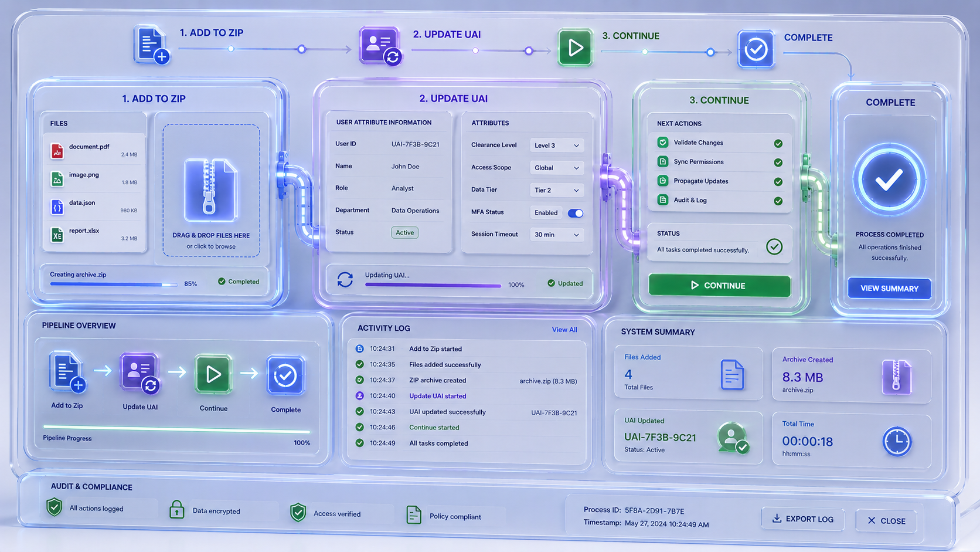Click the Total Time value 00:00:18

pyautogui.click(x=807, y=442)
